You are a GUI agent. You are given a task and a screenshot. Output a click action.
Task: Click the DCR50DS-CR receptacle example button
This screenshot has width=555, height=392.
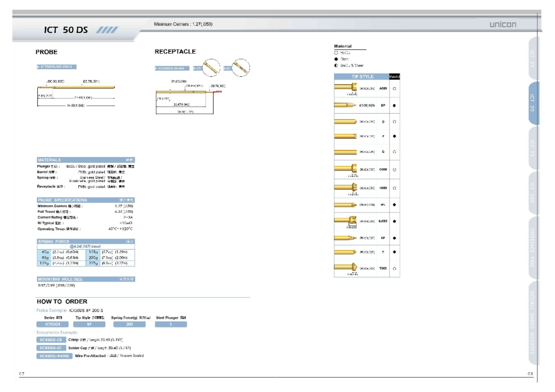[x=51, y=340]
